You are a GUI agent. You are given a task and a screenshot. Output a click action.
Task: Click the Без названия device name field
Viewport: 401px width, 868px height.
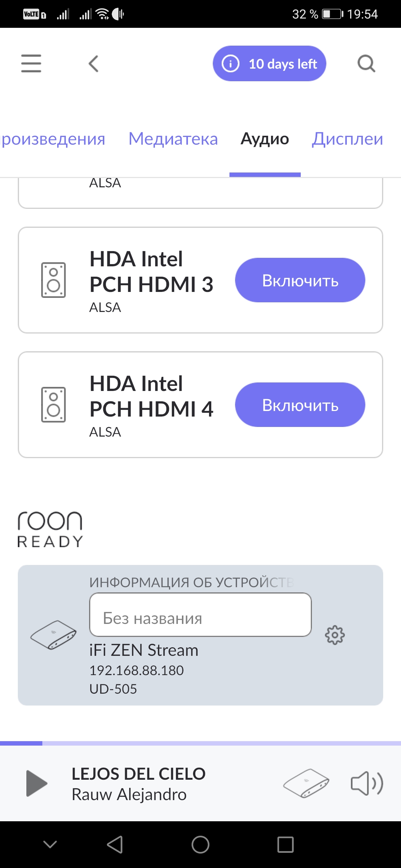pyautogui.click(x=200, y=615)
